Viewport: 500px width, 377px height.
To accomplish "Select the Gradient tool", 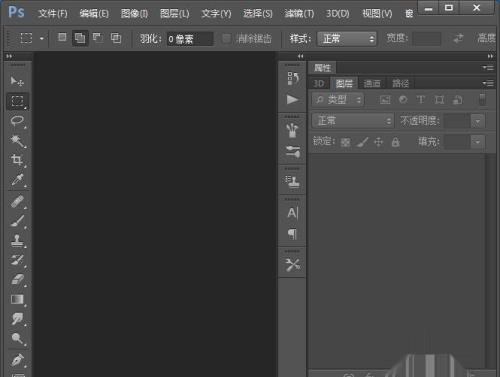I will [x=17, y=299].
